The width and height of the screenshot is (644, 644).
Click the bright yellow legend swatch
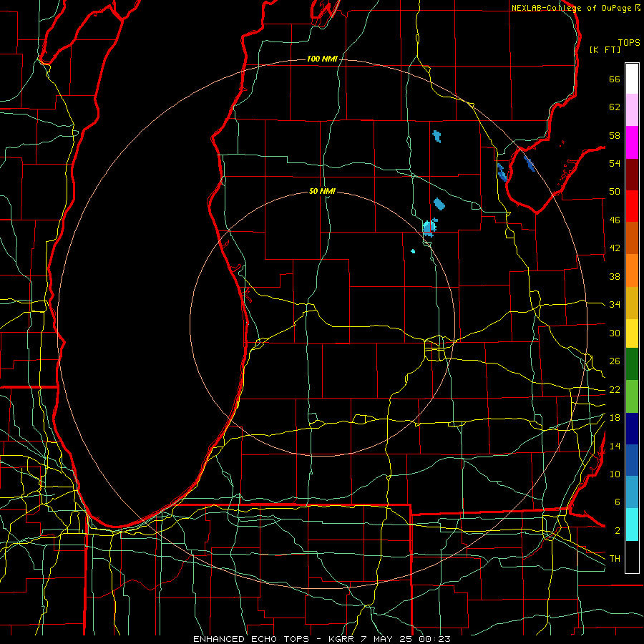tap(632, 333)
